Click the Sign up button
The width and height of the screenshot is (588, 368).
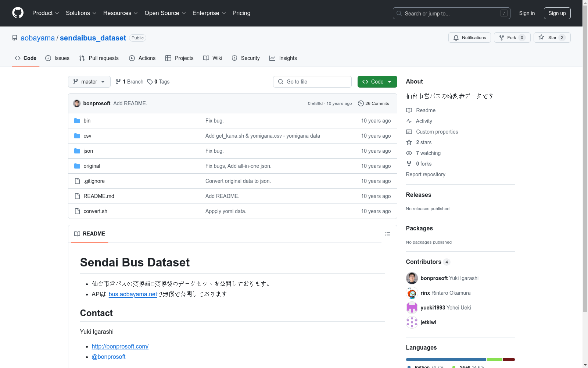[x=557, y=13]
